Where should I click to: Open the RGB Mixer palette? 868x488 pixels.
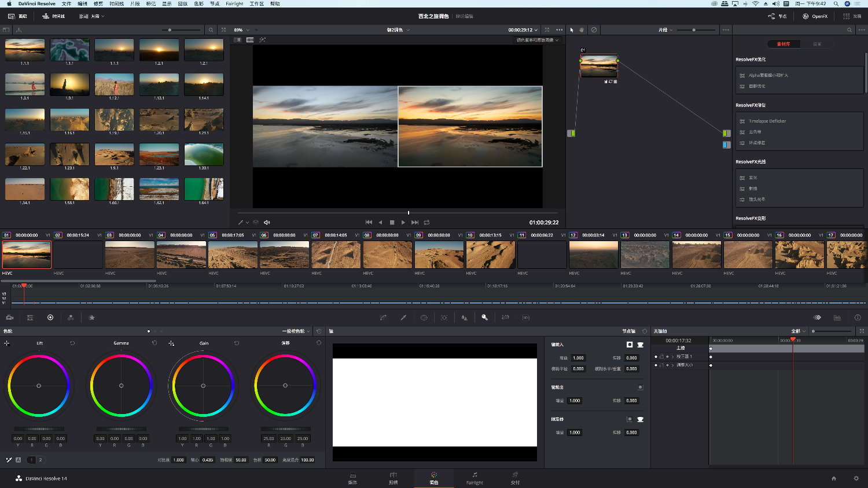tap(71, 317)
